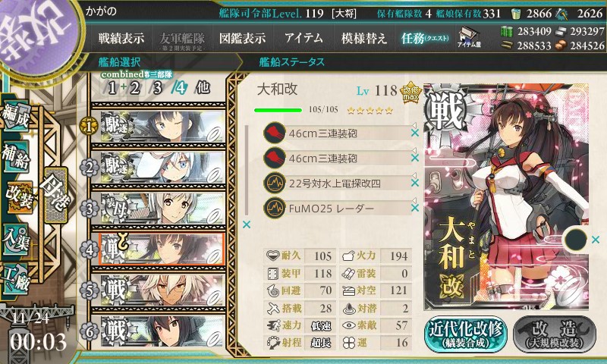Remove all equipment with left X
607x364 pixels.
[x=246, y=224]
